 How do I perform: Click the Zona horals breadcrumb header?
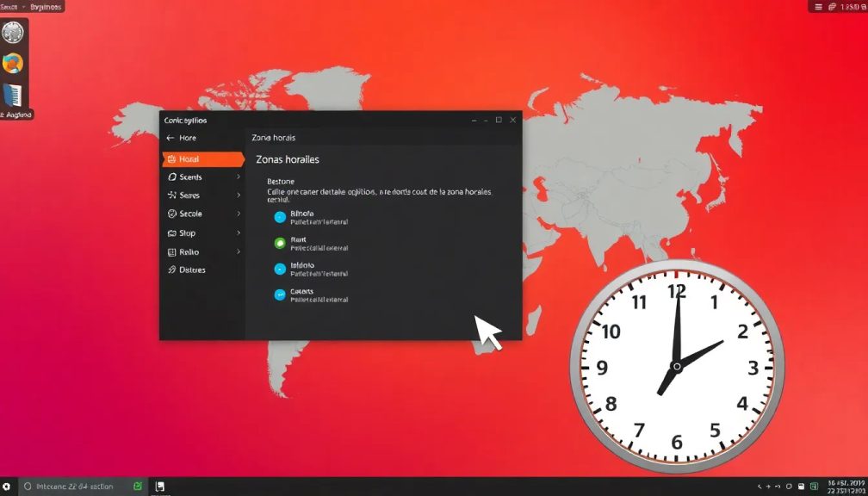(x=274, y=138)
